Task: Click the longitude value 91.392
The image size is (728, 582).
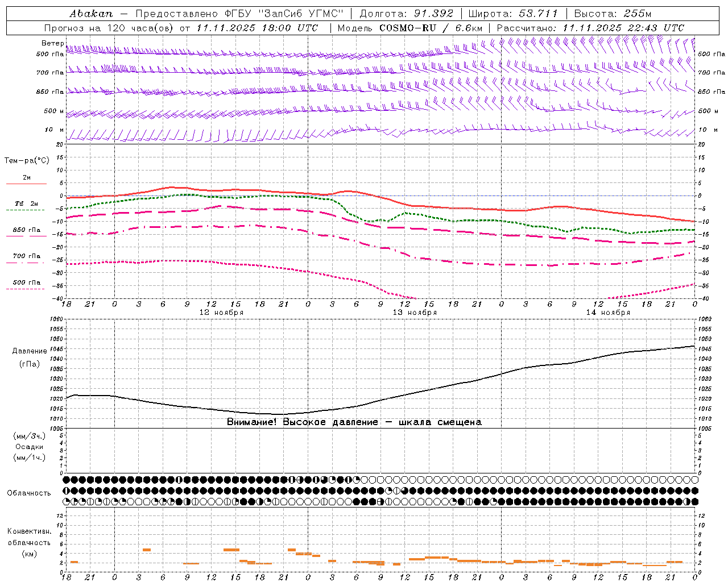Action: (433, 14)
